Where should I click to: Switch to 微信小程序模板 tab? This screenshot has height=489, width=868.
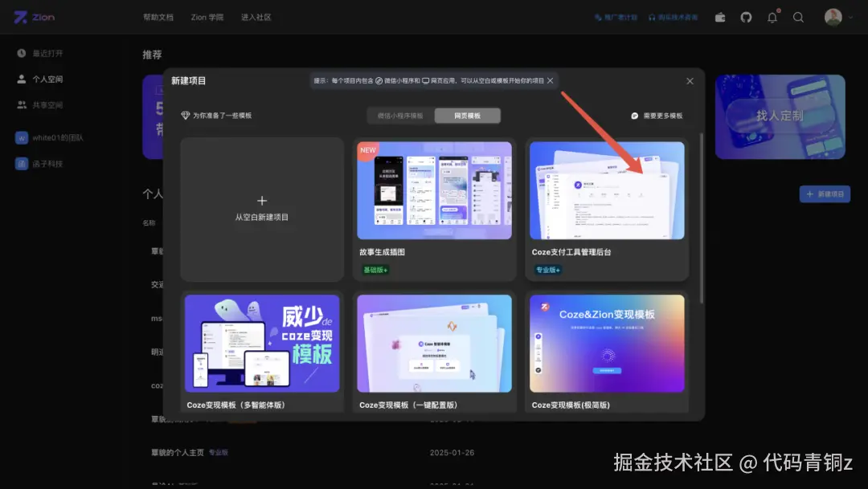tap(400, 116)
